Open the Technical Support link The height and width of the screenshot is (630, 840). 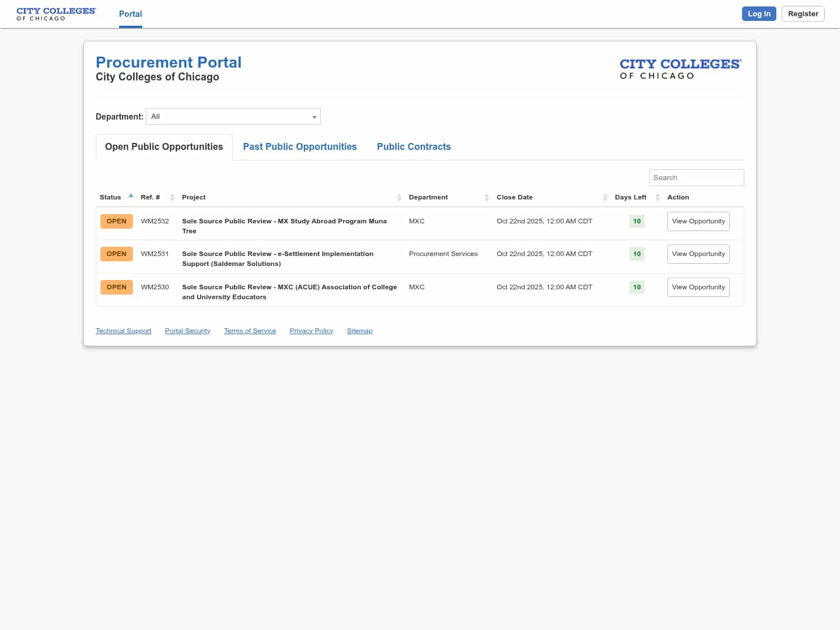tap(124, 331)
